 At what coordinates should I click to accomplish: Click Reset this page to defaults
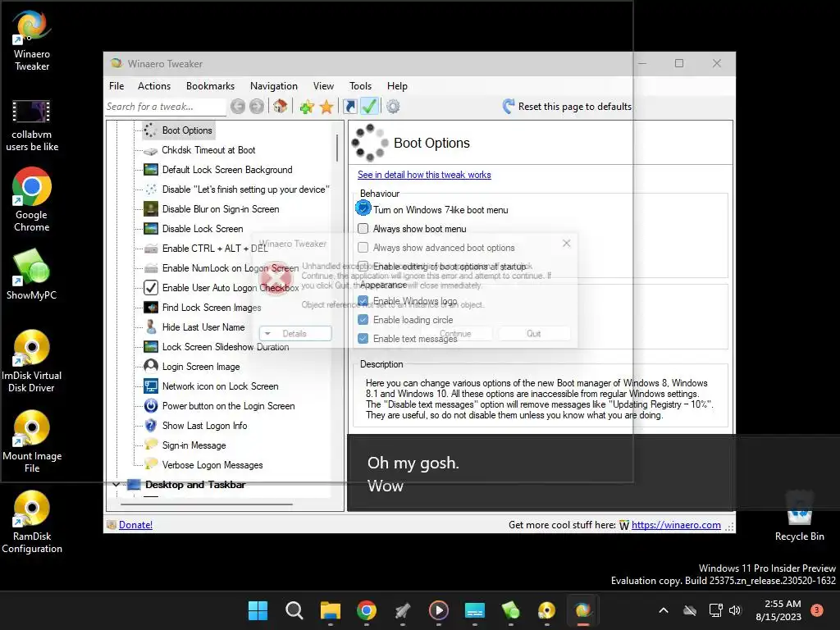[x=568, y=107]
